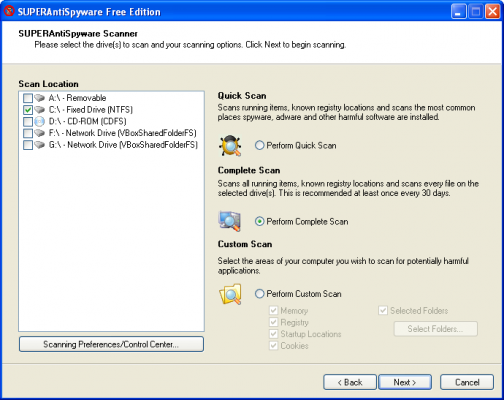Go Back to the previous page
504x400 pixels.
pos(350,382)
